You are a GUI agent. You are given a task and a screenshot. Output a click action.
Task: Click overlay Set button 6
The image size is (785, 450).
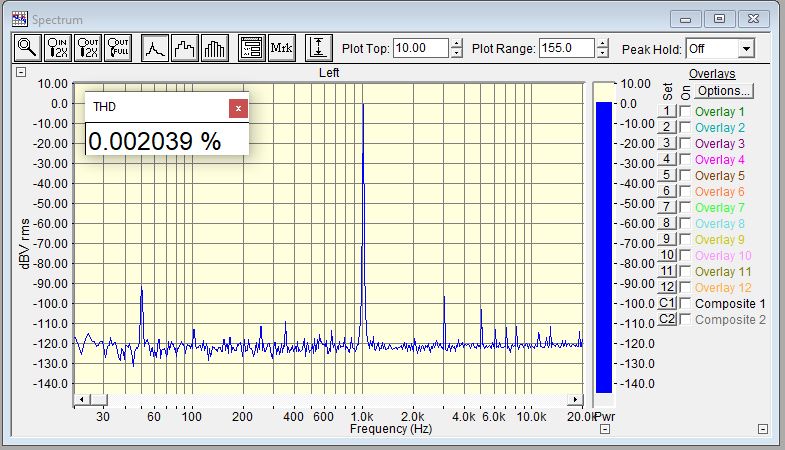667,191
